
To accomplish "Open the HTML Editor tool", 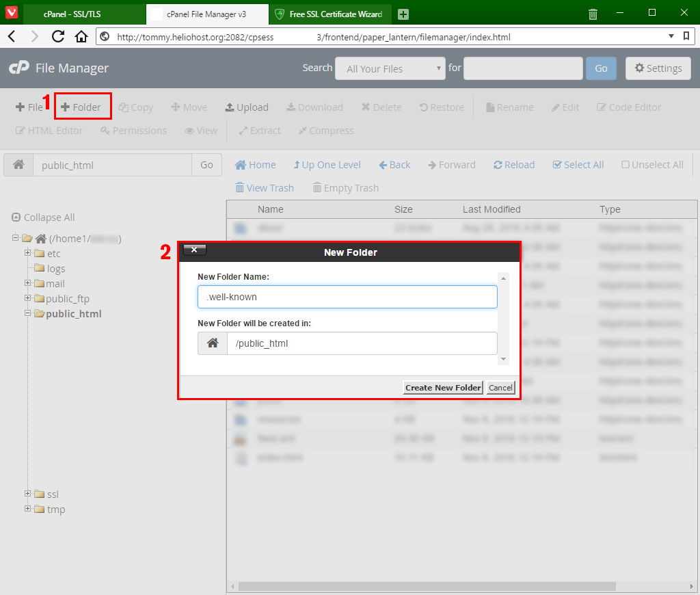I will click(x=49, y=131).
